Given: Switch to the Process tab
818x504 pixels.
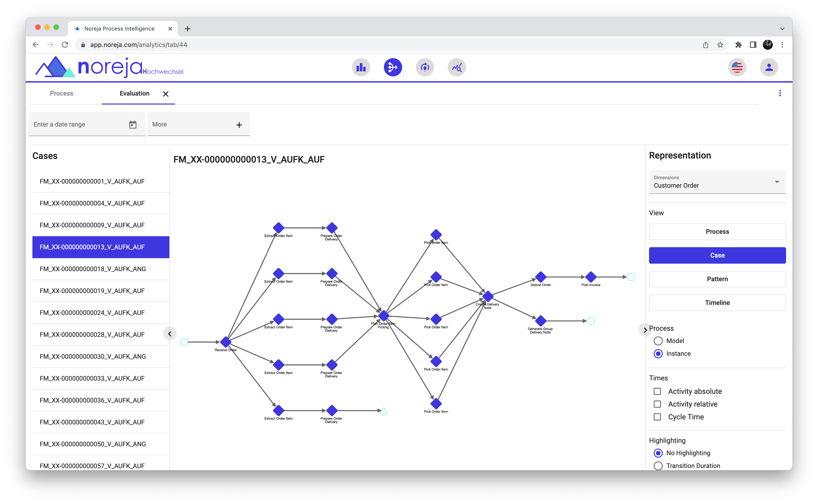Looking at the screenshot, I should pyautogui.click(x=61, y=94).
